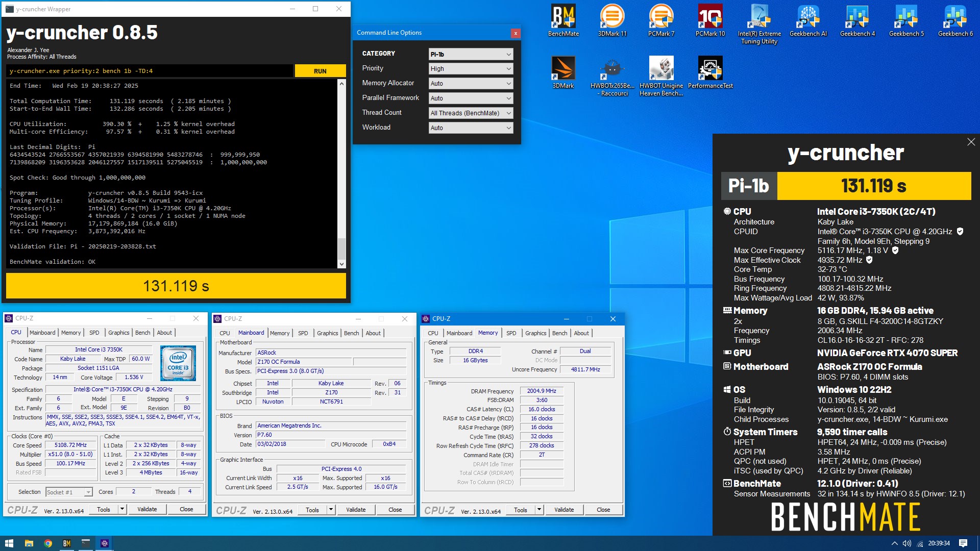Click Validate in the CPU-Z processor window
Viewport: 980px width, 551px height.
click(x=147, y=509)
